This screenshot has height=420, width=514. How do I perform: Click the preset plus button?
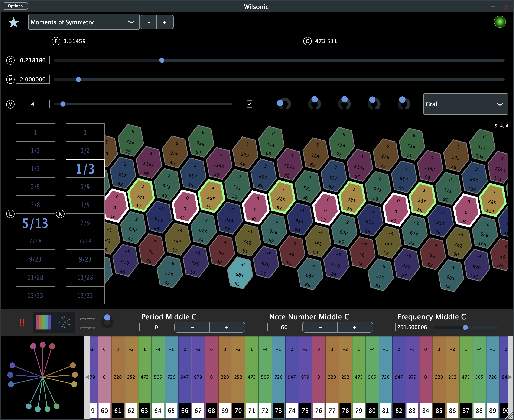click(165, 22)
